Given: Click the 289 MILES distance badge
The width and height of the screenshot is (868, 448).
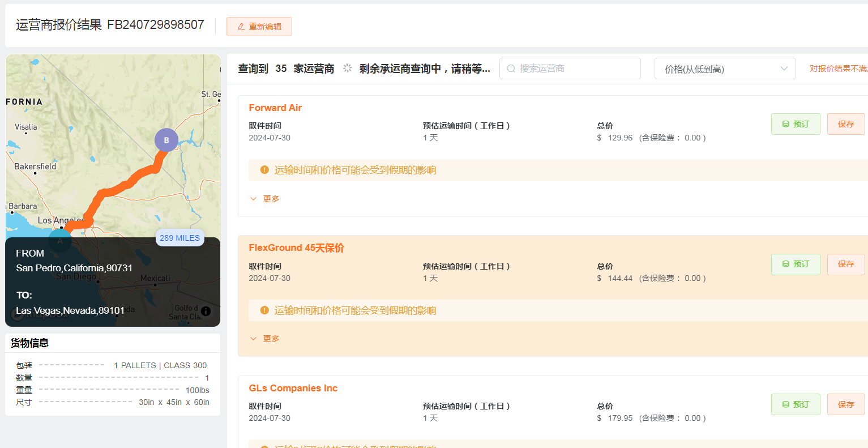Looking at the screenshot, I should (179, 238).
